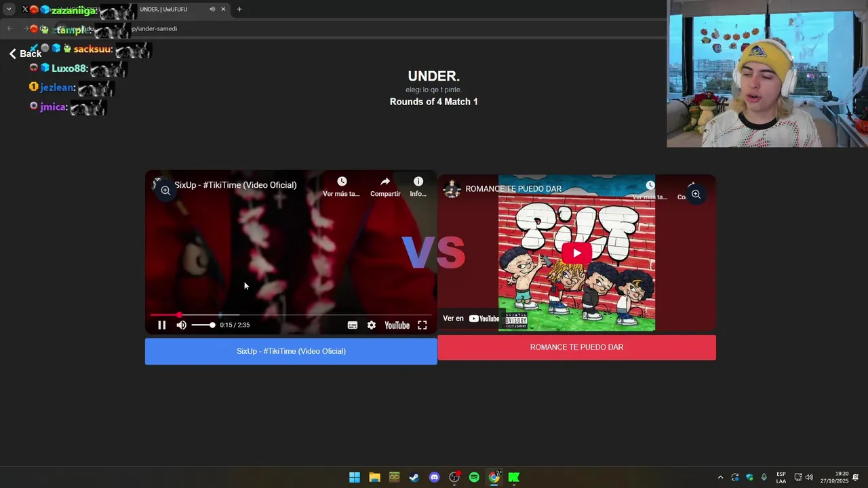This screenshot has width=868, height=488.
Task: Play the ROMANCE TE PUEDO DAR video
Action: click(576, 253)
